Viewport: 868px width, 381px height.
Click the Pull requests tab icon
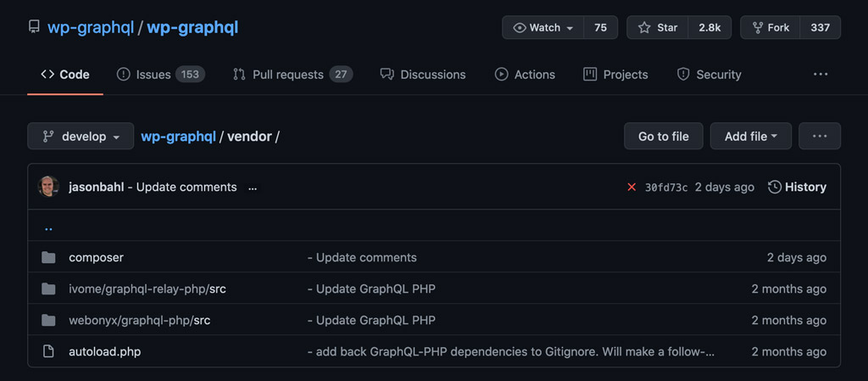[x=239, y=74]
